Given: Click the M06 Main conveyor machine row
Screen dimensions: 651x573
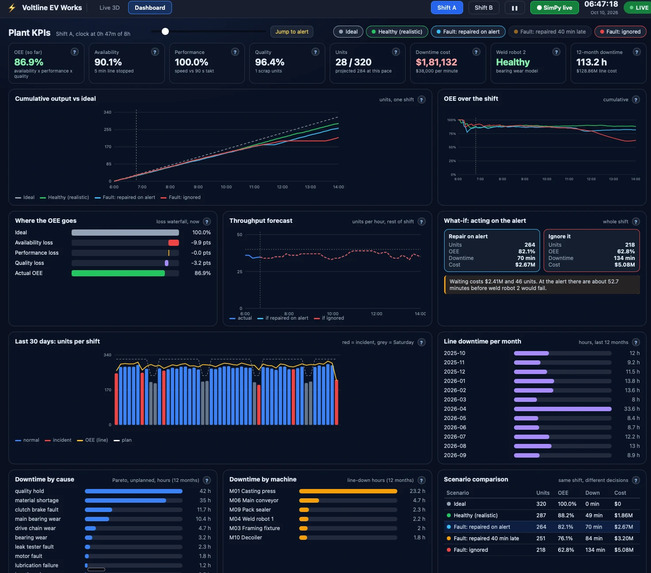Looking at the screenshot, I should point(327,500).
